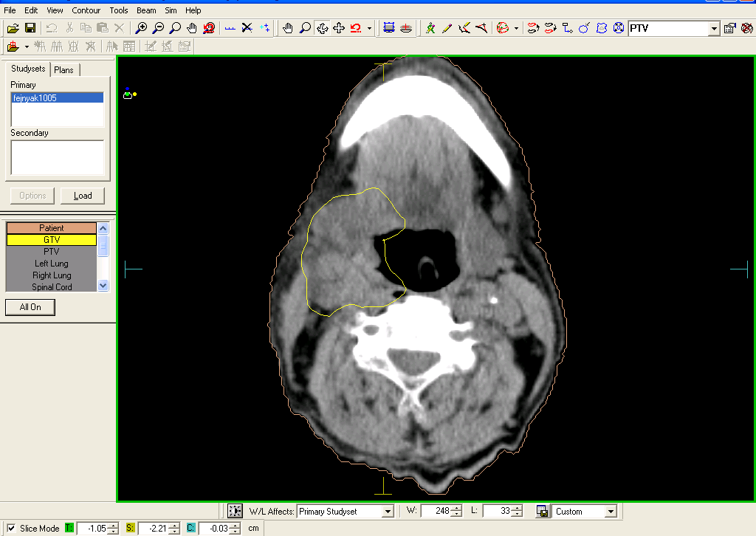Screen dimensions: 756x536
Task: Click the cyan C axis indicator
Action: point(191,529)
